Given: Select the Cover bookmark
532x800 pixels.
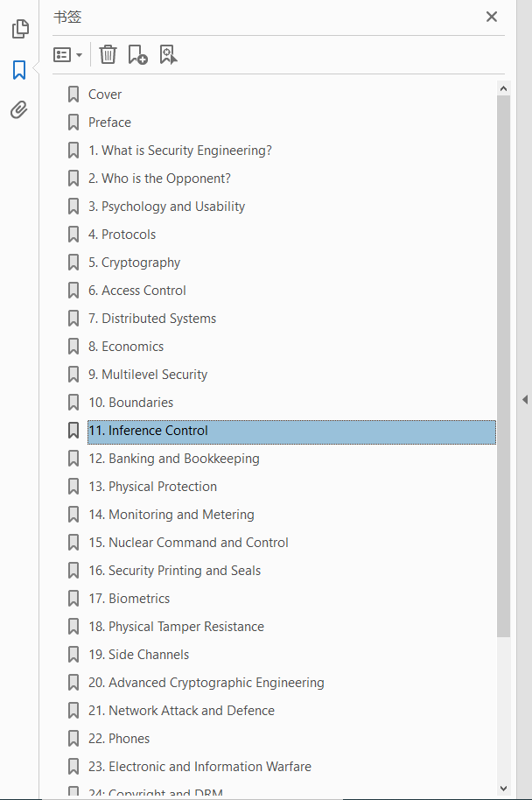Looking at the screenshot, I should tap(105, 94).
